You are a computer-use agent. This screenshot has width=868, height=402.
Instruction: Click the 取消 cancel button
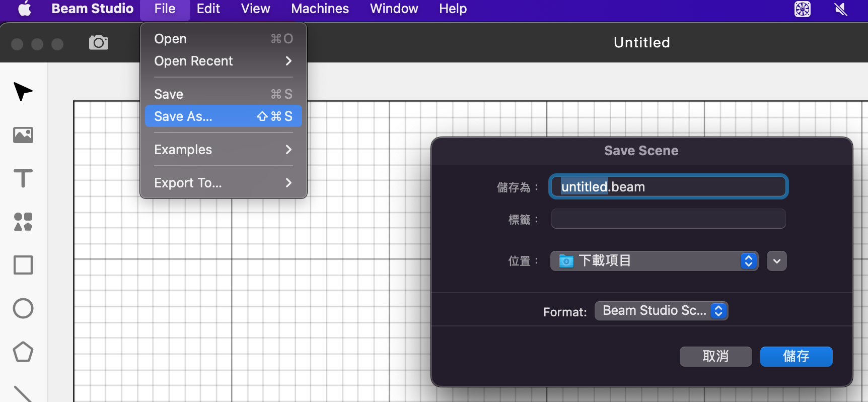click(x=715, y=357)
